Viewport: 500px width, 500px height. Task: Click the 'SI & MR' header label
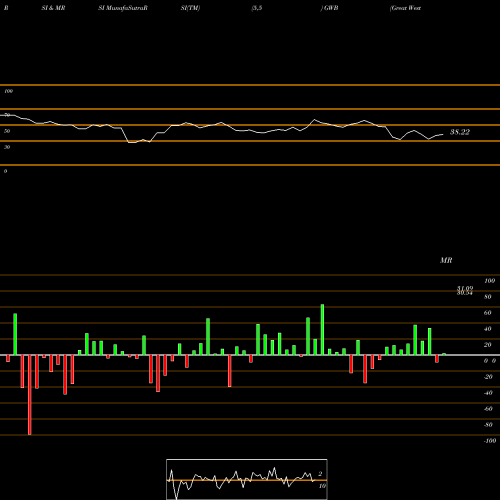[x=53, y=8]
